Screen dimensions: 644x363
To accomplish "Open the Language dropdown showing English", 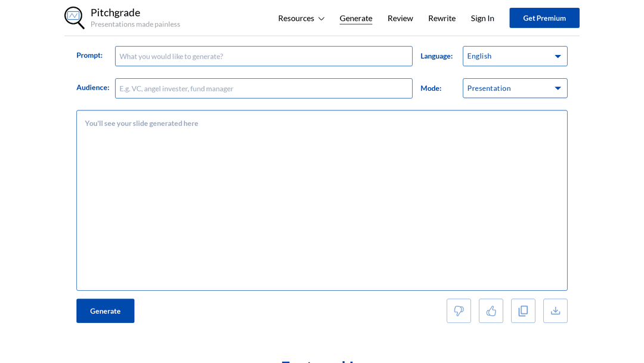I will (515, 56).
